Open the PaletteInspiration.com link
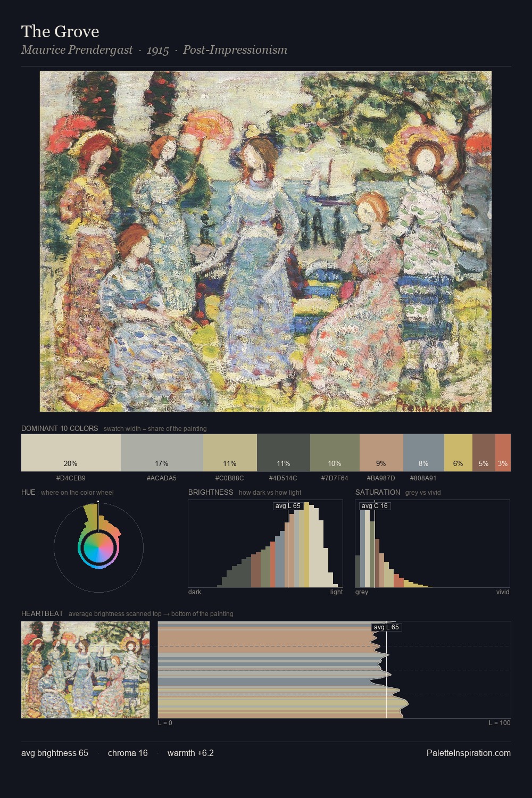The height and width of the screenshot is (798, 532). (x=469, y=753)
